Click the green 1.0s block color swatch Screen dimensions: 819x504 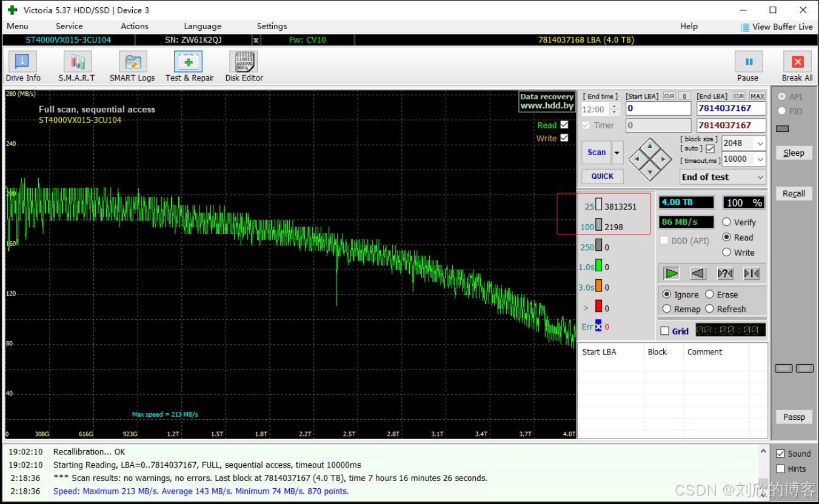[x=598, y=265]
